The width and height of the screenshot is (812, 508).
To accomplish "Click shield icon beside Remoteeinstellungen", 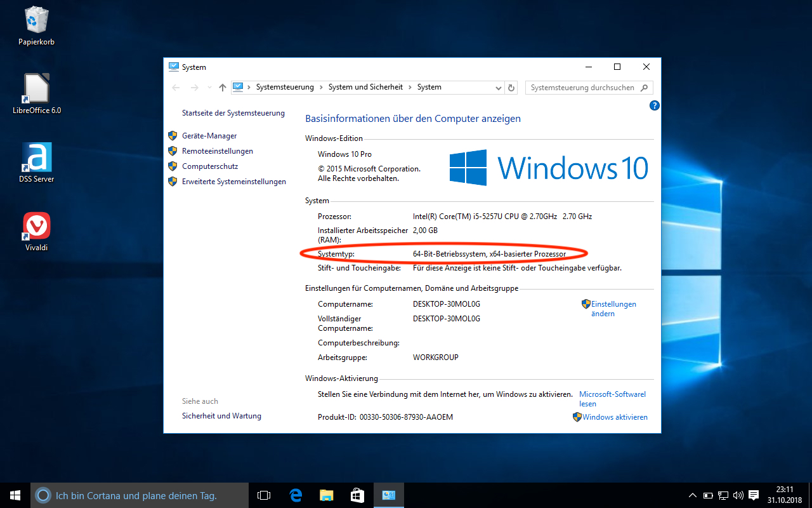I will (x=173, y=151).
